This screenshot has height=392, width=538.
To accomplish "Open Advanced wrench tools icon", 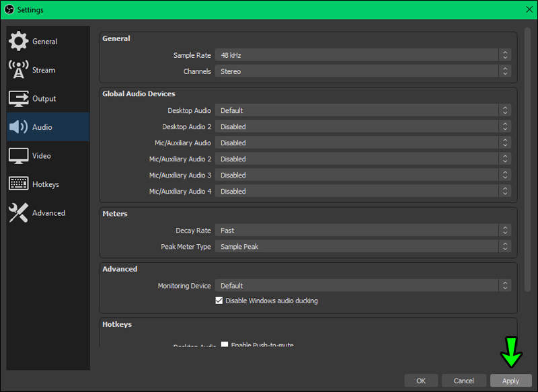I will [18, 213].
